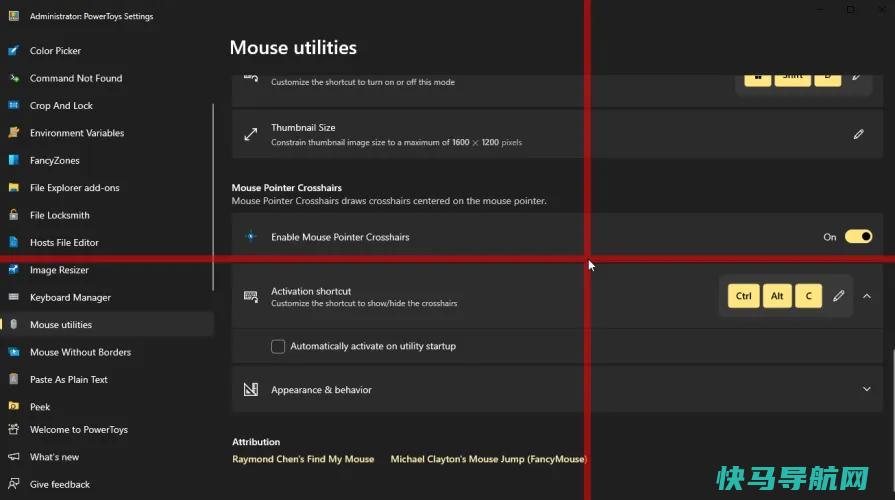Click the Mouse utilities mouse icon
Screen dimensions: 895x500
(14, 324)
